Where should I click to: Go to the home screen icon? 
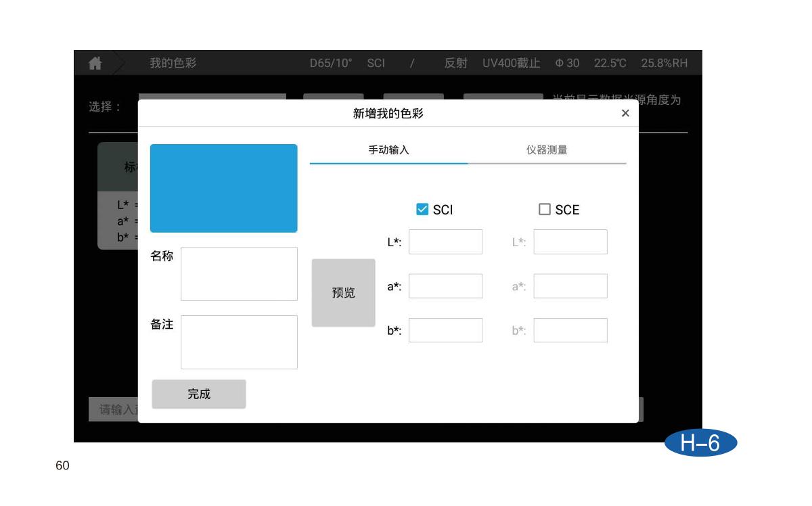pyautogui.click(x=95, y=63)
